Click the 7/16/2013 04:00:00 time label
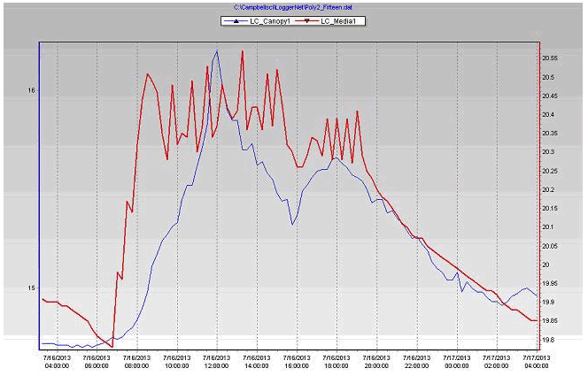Image resolution: width=588 pixels, height=376 pixels. pos(58,362)
